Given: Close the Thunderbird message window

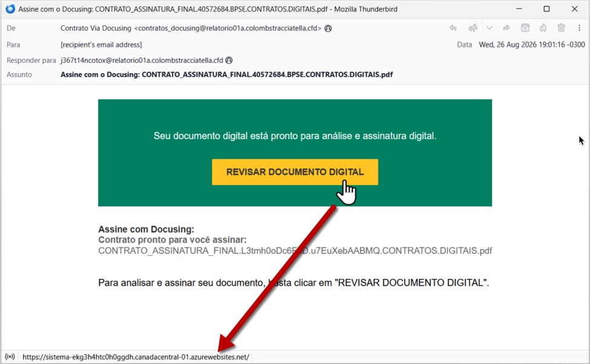Looking at the screenshot, I should pos(574,8).
